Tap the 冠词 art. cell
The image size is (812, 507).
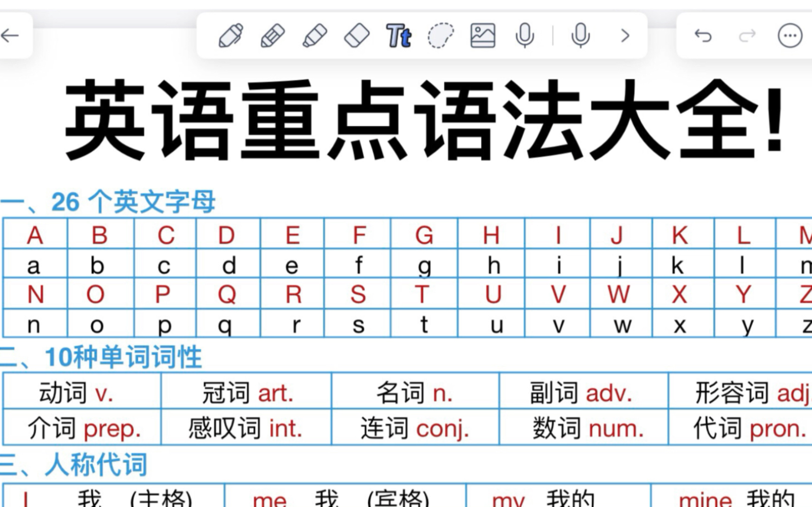click(246, 391)
